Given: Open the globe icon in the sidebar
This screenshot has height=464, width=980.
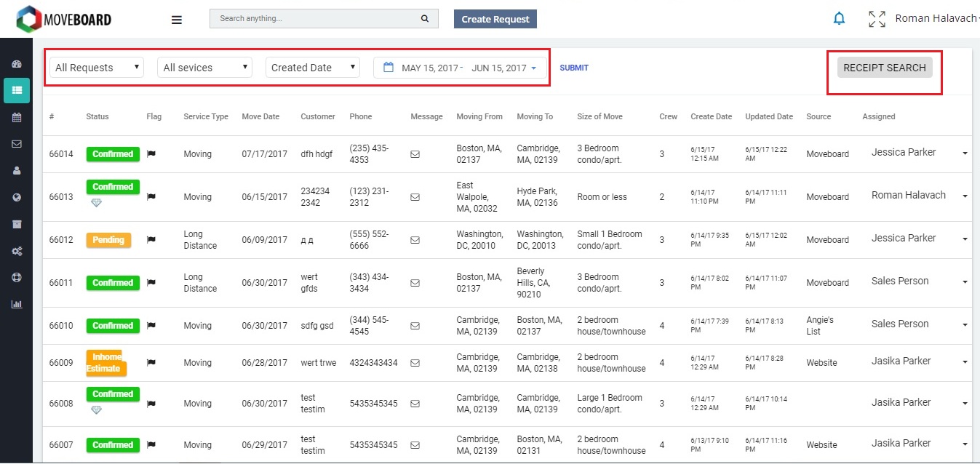Looking at the screenshot, I should tap(16, 196).
